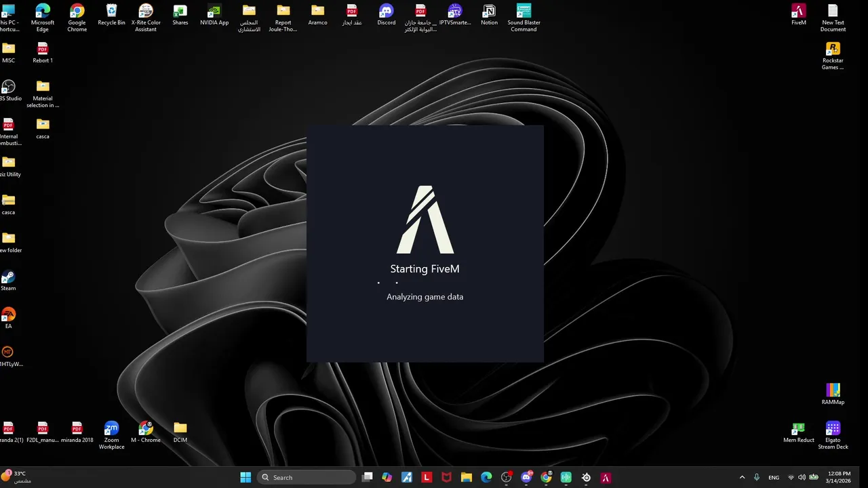Select the New Text Document file
This screenshot has width=868, height=488.
(833, 18)
